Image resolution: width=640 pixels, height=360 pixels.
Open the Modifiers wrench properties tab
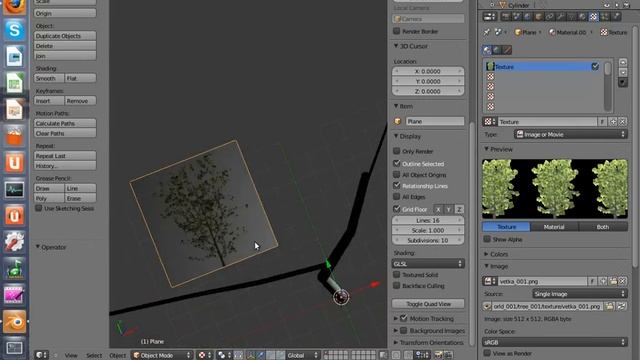[x=561, y=16]
